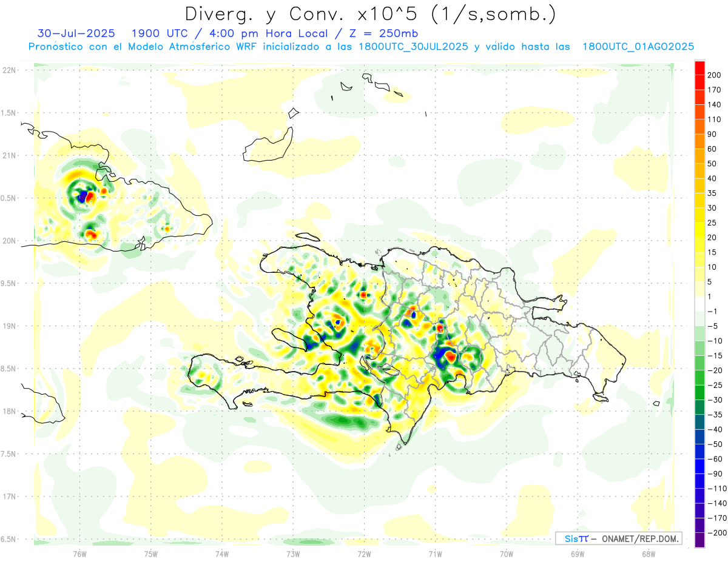Click the "-90" legend value
This screenshot has height=562, width=728.
[x=714, y=473]
